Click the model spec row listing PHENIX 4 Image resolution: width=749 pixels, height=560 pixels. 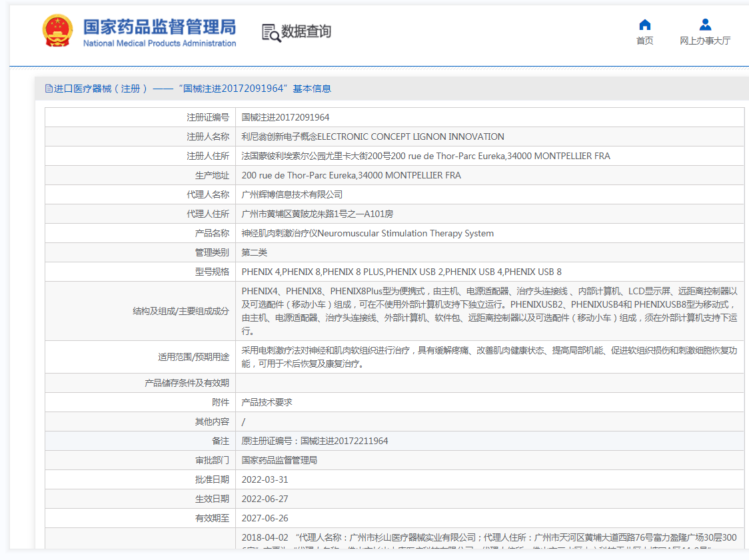401,272
